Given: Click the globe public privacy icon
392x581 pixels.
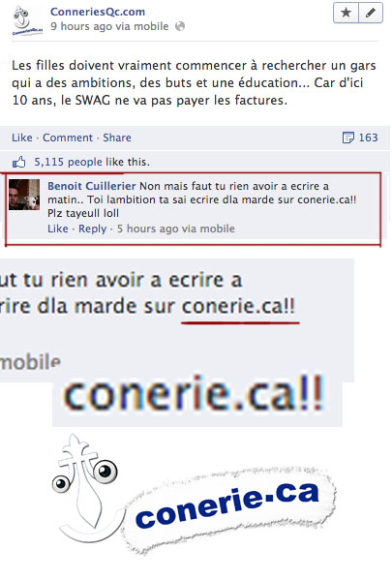Looking at the screenshot, I should pyautogui.click(x=180, y=26).
